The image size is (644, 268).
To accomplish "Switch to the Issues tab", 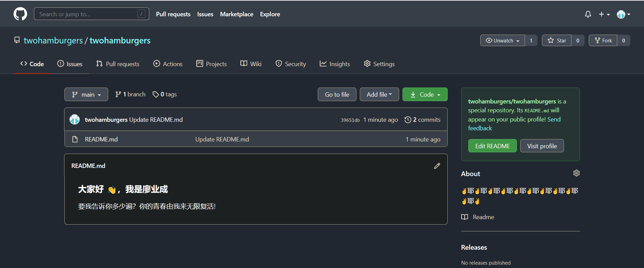I will [x=70, y=64].
